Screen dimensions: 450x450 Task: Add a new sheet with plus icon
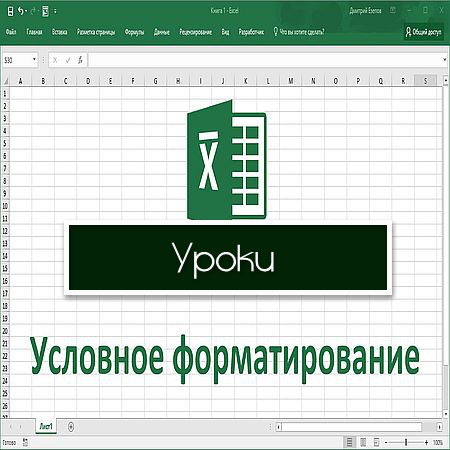71,426
